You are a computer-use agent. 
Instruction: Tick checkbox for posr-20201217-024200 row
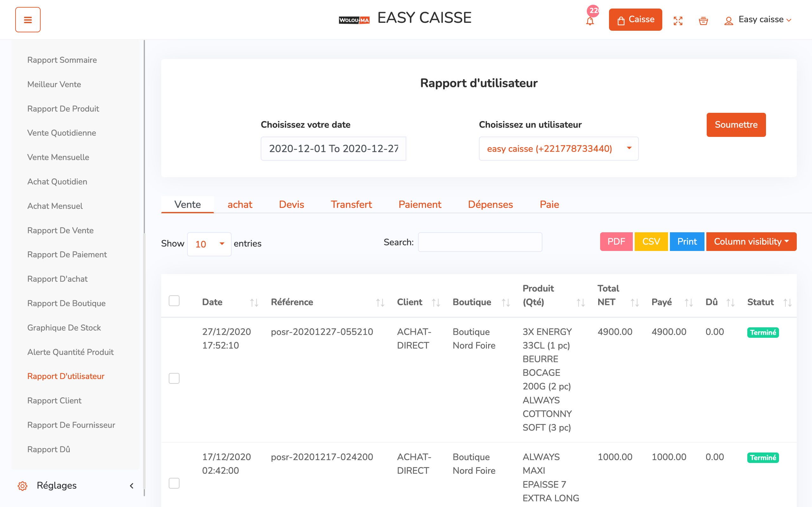click(x=174, y=483)
